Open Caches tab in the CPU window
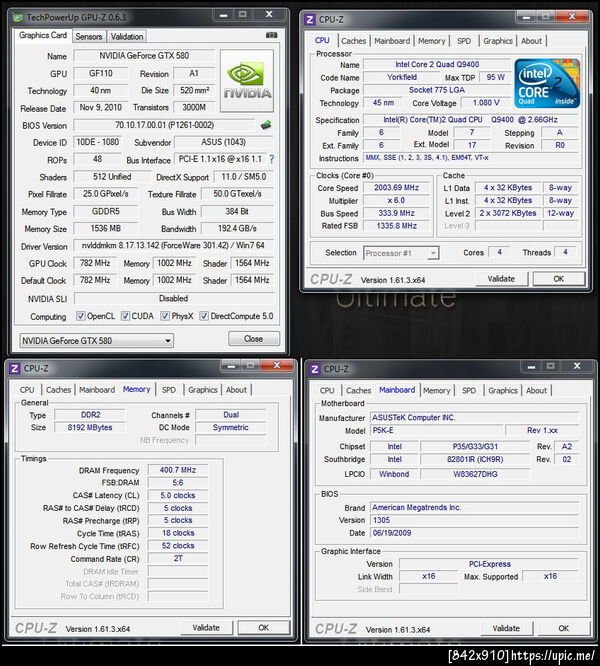This screenshot has height=666, width=600. tap(353, 41)
